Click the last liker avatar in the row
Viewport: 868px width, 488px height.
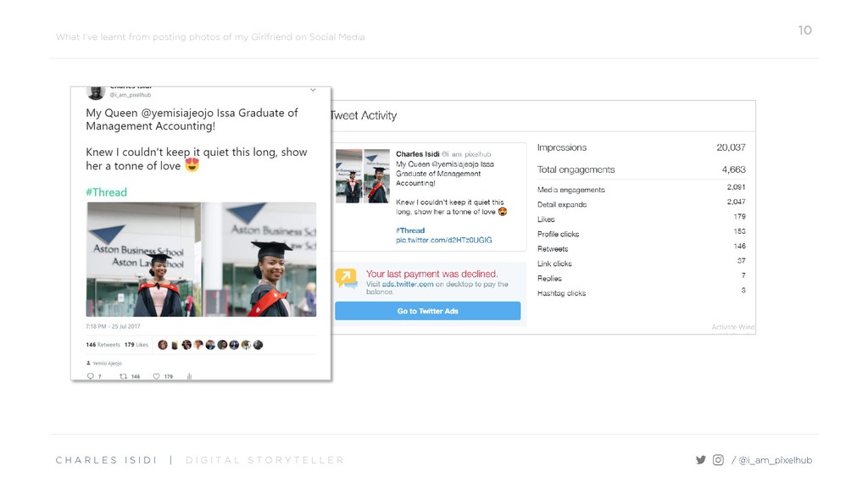[x=258, y=345]
